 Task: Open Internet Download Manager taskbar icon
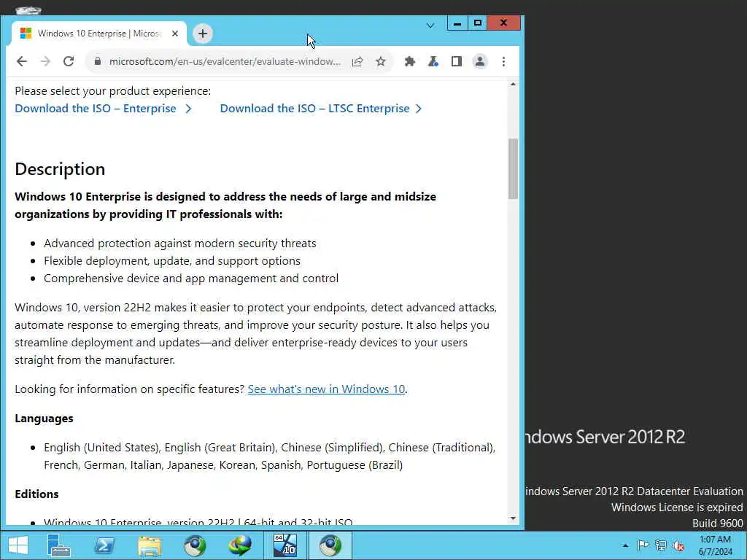(241, 545)
